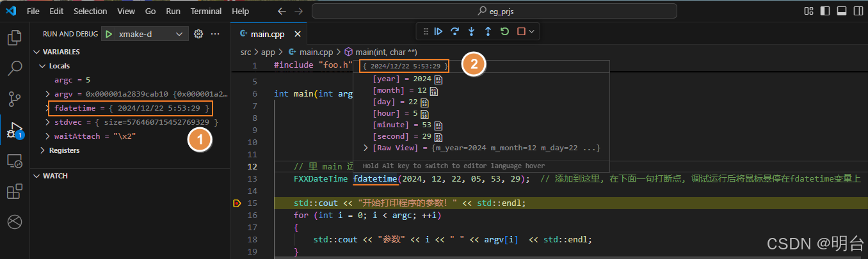Stop the debug session
Image resolution: width=868 pixels, height=259 pixels.
pyautogui.click(x=521, y=31)
